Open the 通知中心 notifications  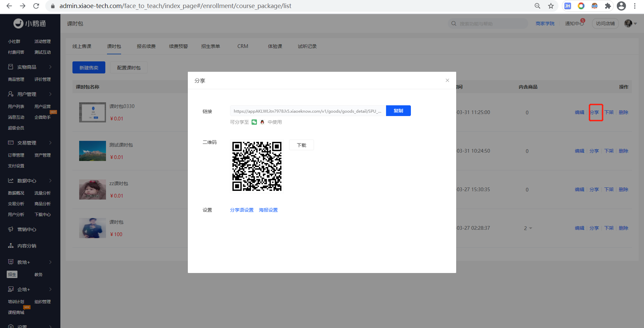[575, 23]
